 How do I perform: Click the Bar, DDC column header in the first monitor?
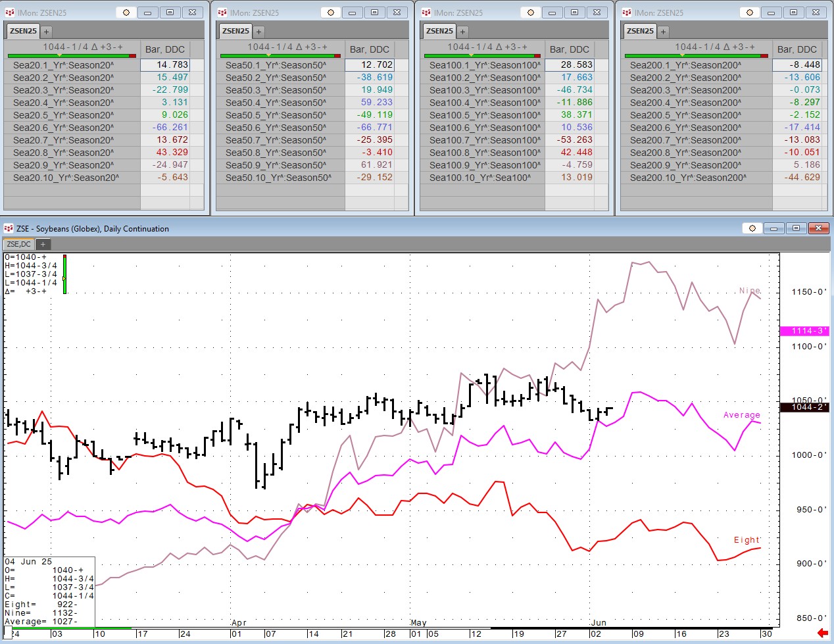pos(164,49)
